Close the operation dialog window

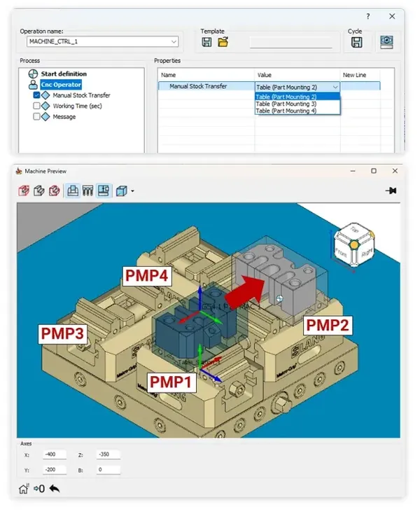click(x=392, y=16)
